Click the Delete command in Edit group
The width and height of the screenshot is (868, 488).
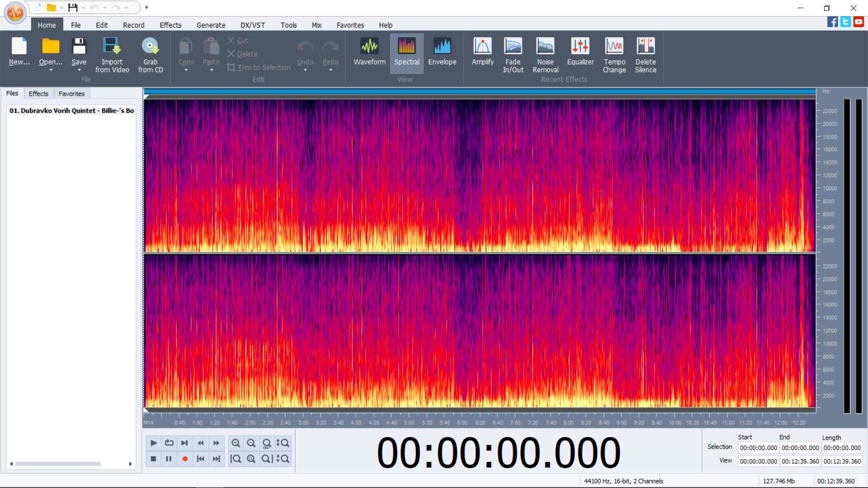pos(242,54)
